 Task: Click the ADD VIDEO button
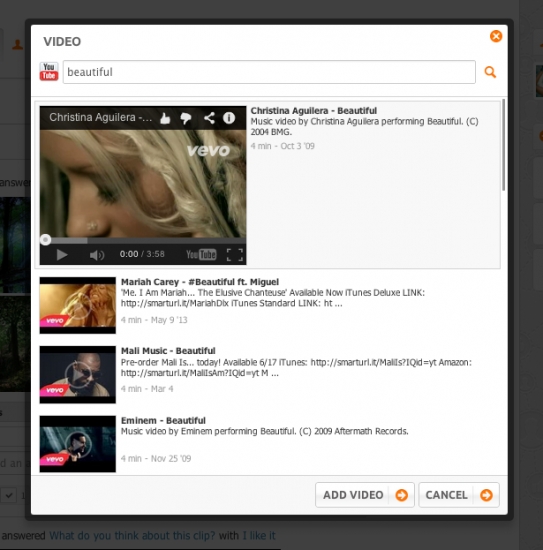point(365,495)
